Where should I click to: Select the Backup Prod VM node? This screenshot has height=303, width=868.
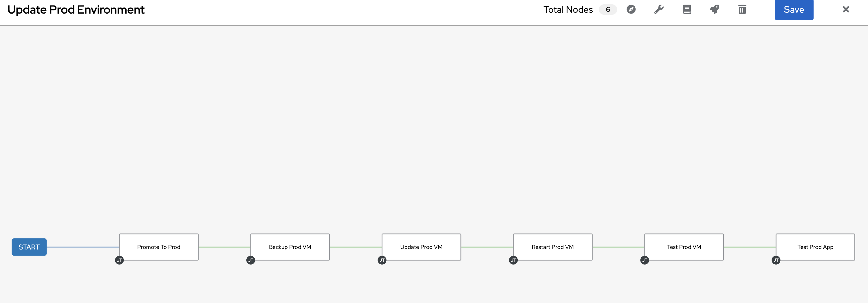(290, 247)
